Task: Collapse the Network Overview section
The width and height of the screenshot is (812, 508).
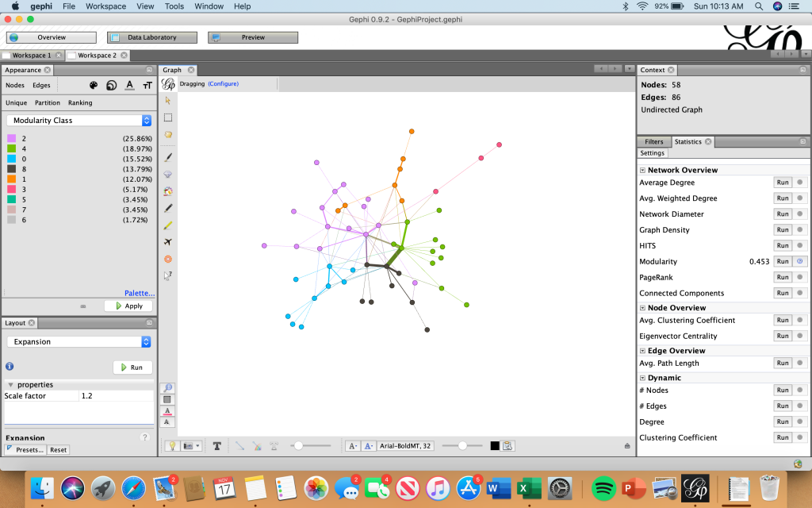Action: coord(642,170)
